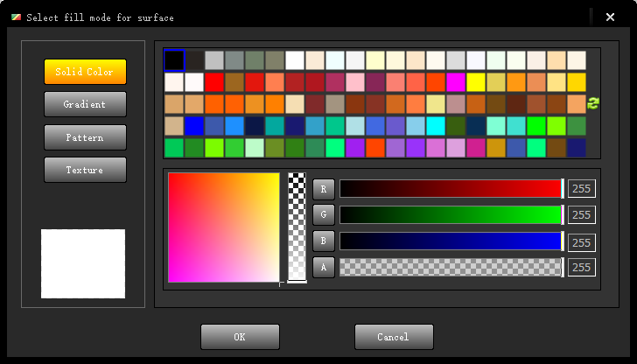Switch to Texture fill mode
This screenshot has height=364, width=637.
(85, 170)
